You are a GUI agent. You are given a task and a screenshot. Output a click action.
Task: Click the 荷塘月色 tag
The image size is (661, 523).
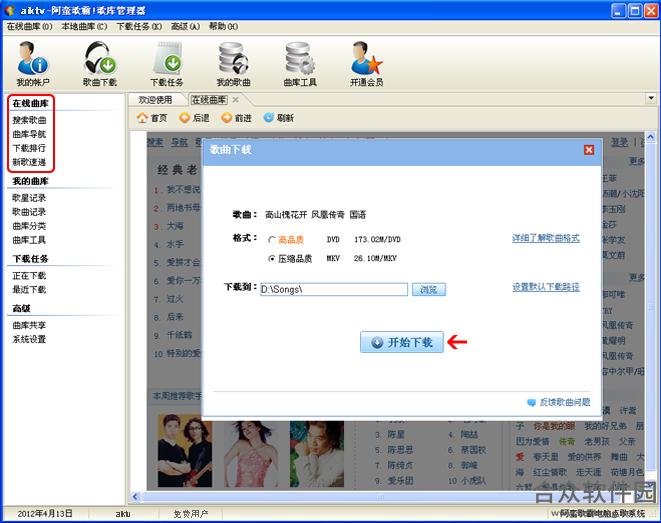point(627,472)
